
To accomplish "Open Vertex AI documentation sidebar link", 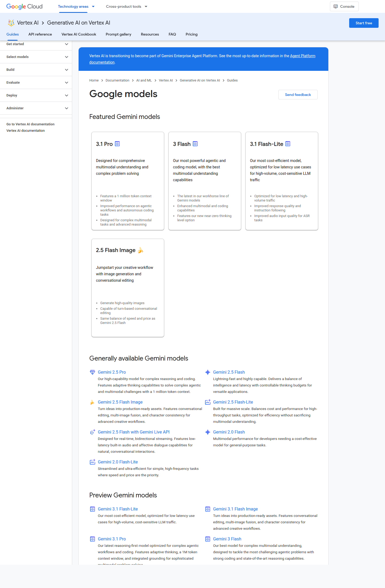I will (25, 131).
